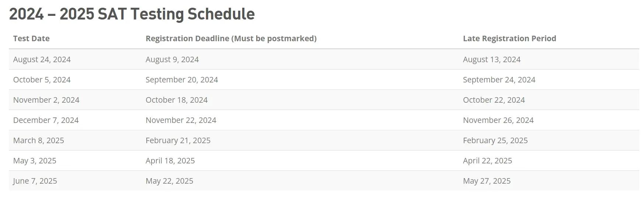The height and width of the screenshot is (198, 644).
Task: Select the December 7, 2024 test date
Action: [x=46, y=120]
